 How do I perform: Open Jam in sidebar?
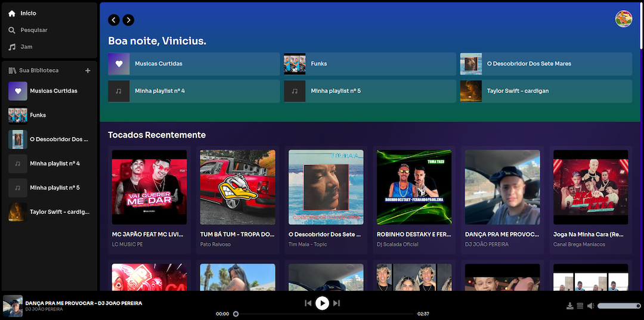[20, 46]
